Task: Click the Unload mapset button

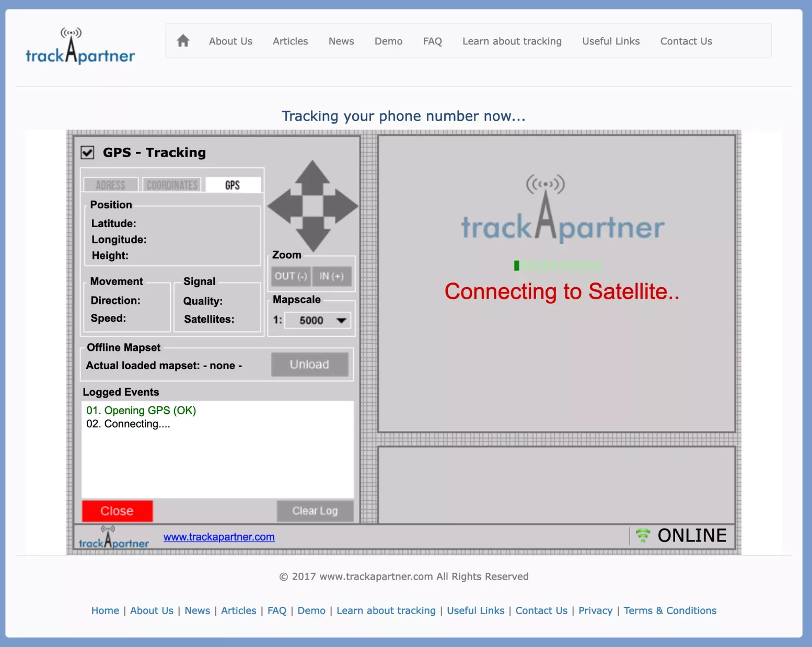Action: click(310, 364)
